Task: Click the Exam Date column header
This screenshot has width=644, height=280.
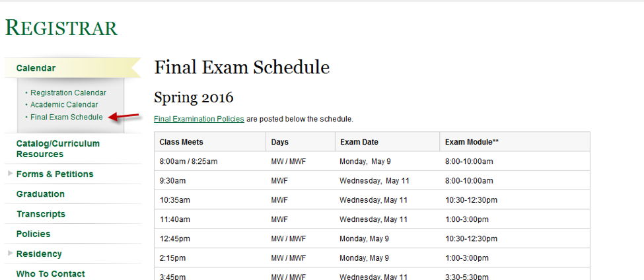Action: (359, 142)
